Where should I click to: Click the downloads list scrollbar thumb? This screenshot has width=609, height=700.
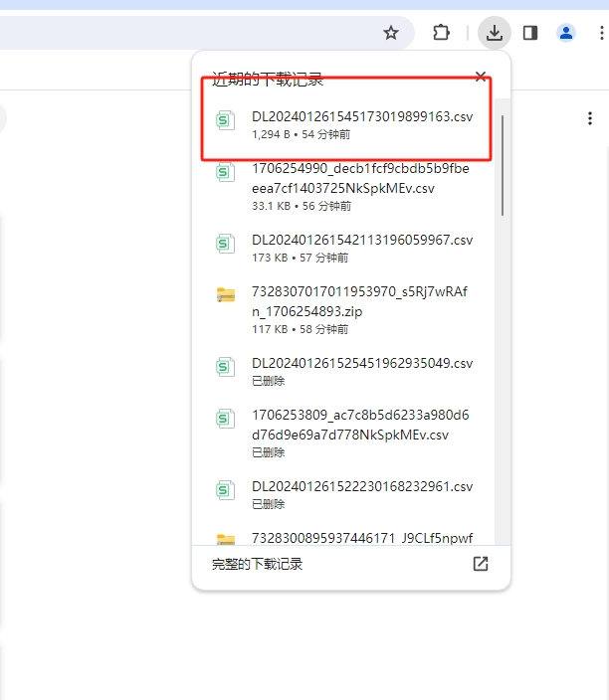click(503, 165)
